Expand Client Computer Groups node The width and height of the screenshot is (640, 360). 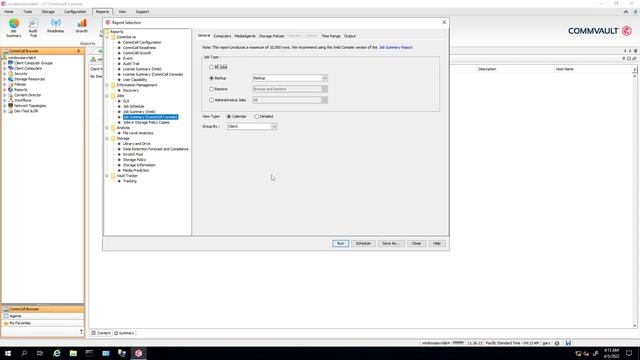point(4,63)
